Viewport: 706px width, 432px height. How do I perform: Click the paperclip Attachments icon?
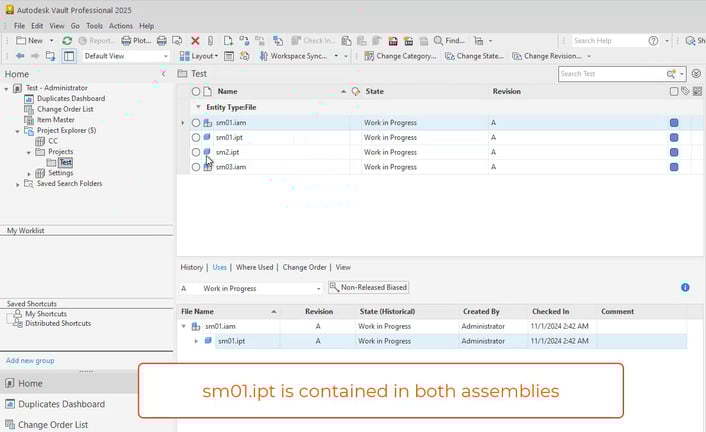pos(210,41)
